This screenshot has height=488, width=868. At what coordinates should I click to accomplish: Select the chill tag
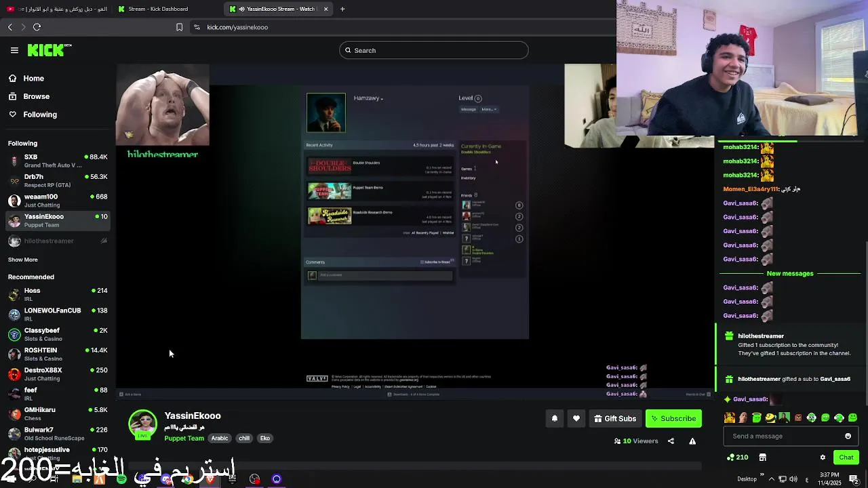[244, 439]
